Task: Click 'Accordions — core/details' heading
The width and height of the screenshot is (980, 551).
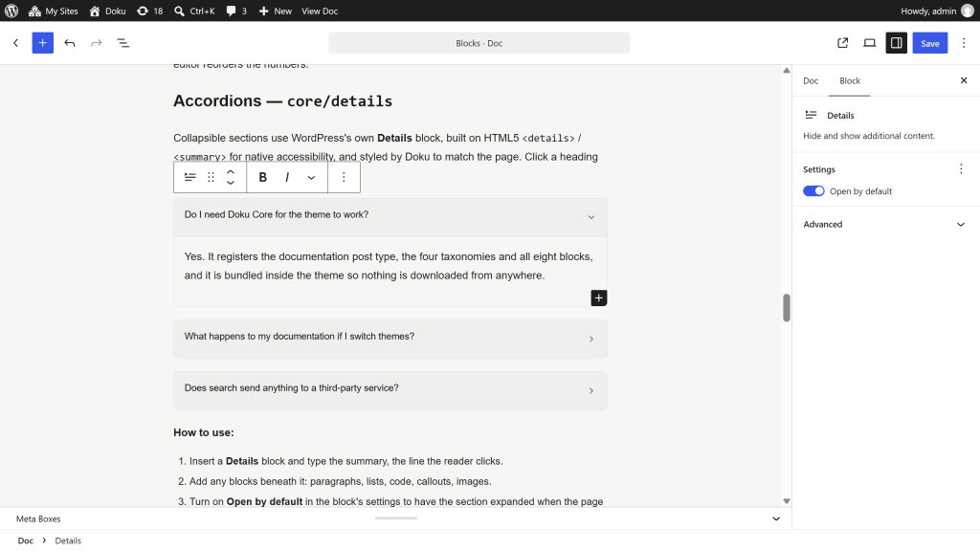Action: [x=282, y=101]
